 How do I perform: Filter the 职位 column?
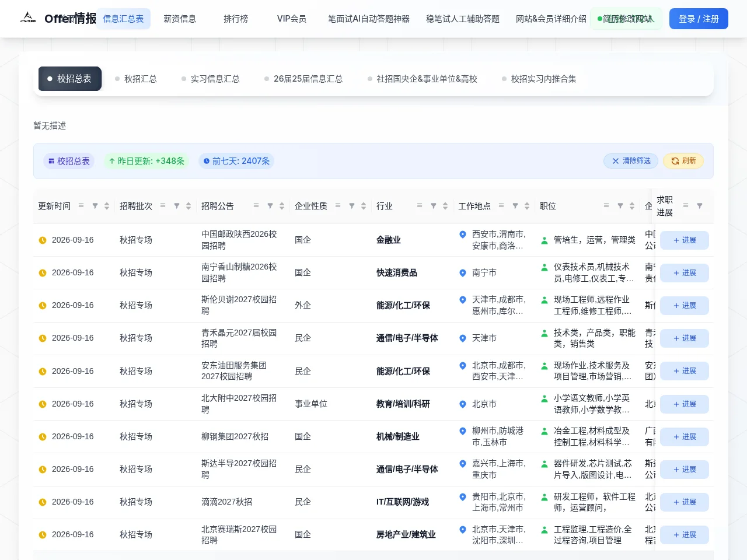click(620, 206)
